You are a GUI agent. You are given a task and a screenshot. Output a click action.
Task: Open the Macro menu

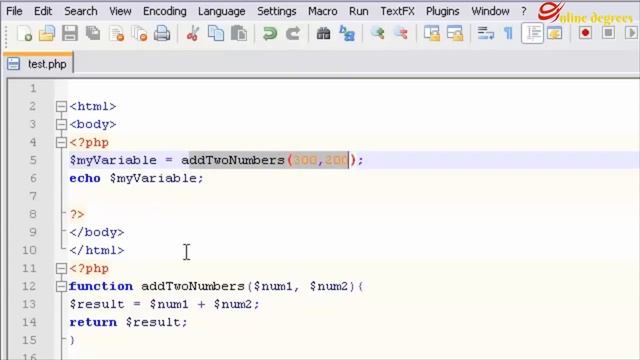[x=322, y=11]
